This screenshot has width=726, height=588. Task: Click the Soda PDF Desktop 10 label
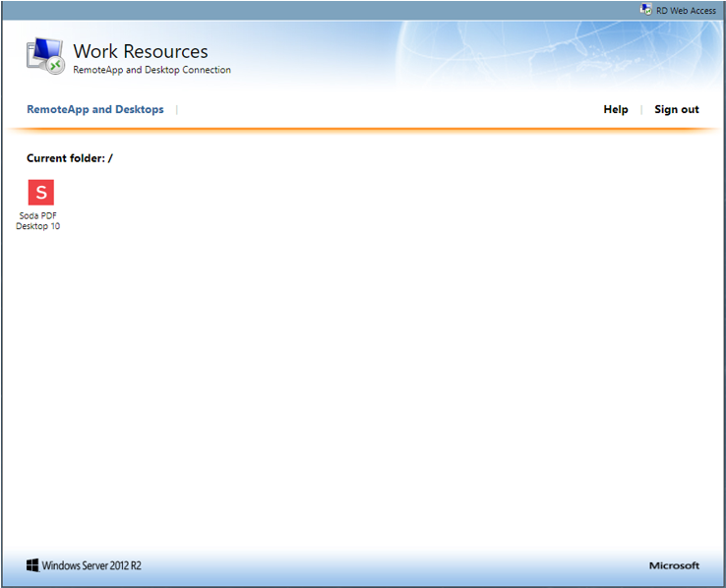38,220
